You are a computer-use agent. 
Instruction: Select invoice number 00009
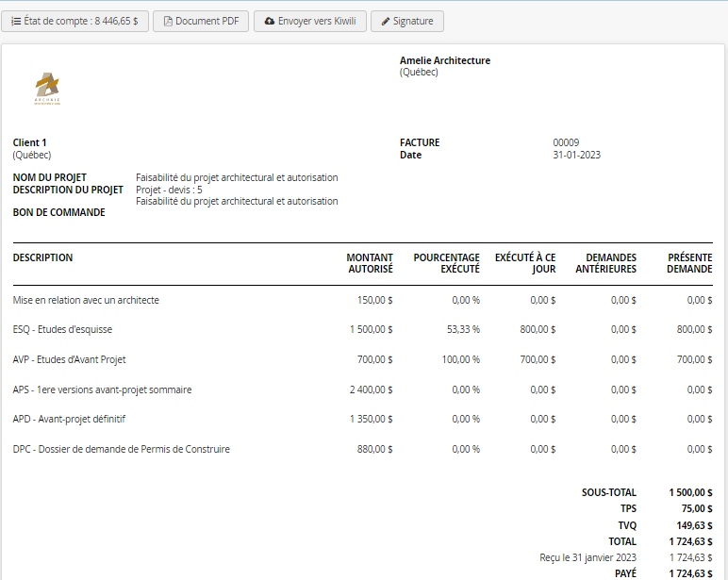click(x=566, y=142)
